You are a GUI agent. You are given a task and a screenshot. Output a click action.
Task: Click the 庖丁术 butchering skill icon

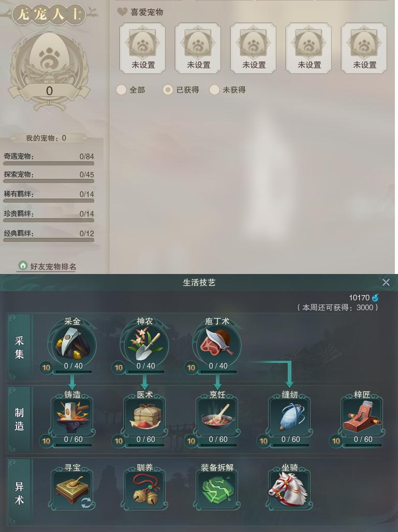tap(217, 344)
